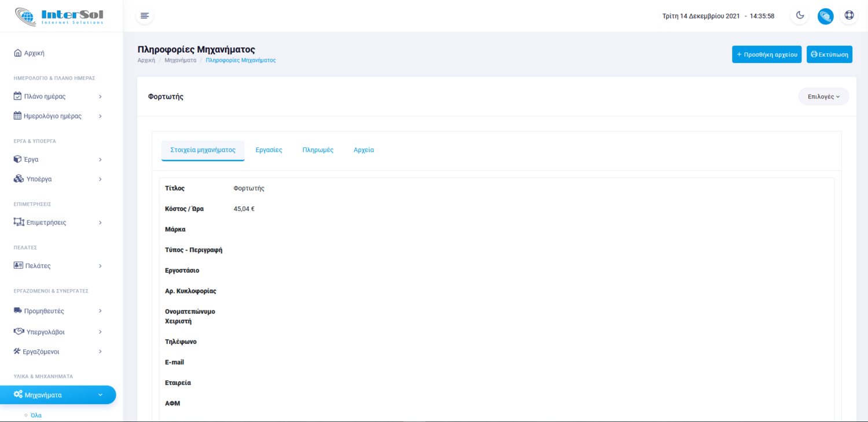Viewport: 868px width, 422px height.
Task: Expand the Επιμετρήσεις sidebar chevron
Action: point(100,223)
